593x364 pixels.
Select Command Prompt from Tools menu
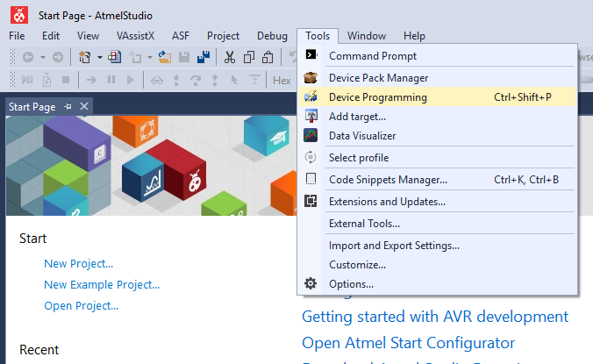point(438,56)
